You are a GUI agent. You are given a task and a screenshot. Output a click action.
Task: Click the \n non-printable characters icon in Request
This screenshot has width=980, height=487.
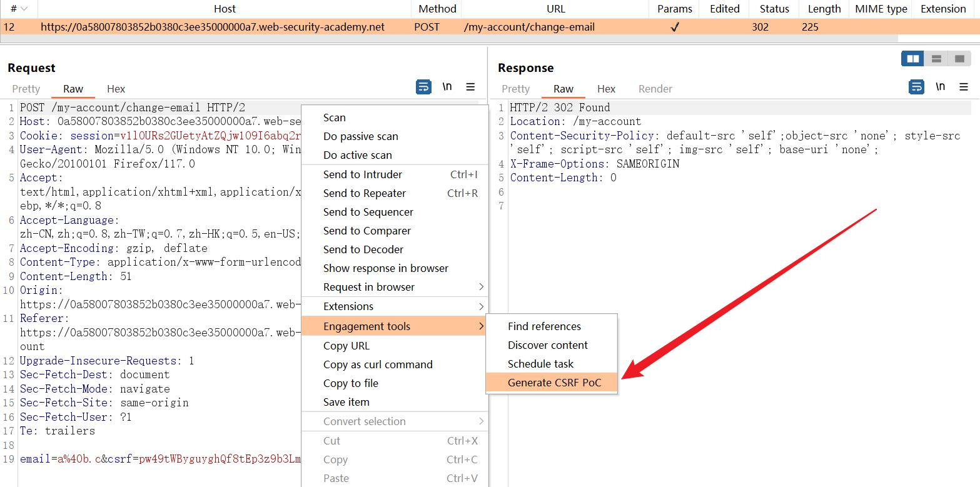tap(447, 87)
